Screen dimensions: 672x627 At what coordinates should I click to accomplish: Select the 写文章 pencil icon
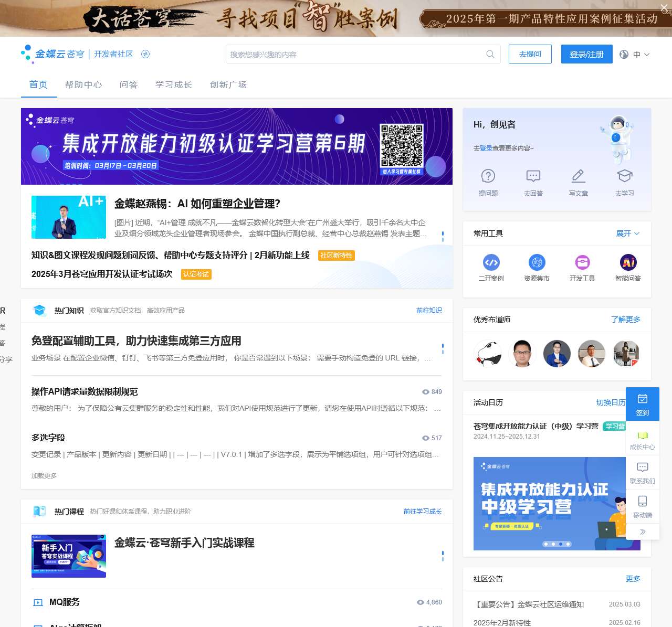[579, 176]
